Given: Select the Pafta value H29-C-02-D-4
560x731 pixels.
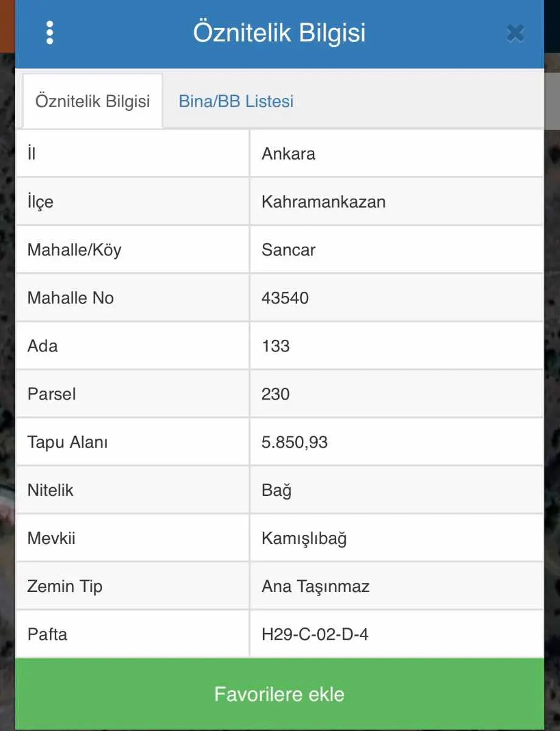Looking at the screenshot, I should tap(315, 635).
